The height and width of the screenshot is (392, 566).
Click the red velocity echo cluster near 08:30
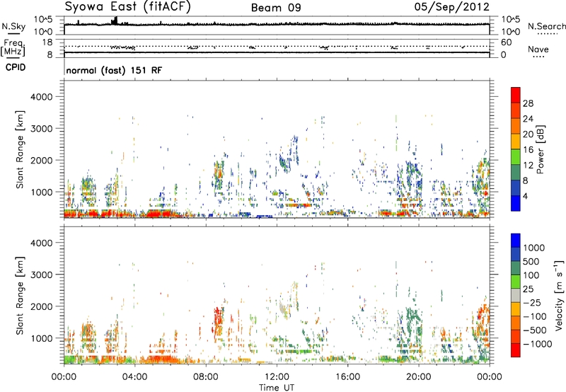pos(218,319)
